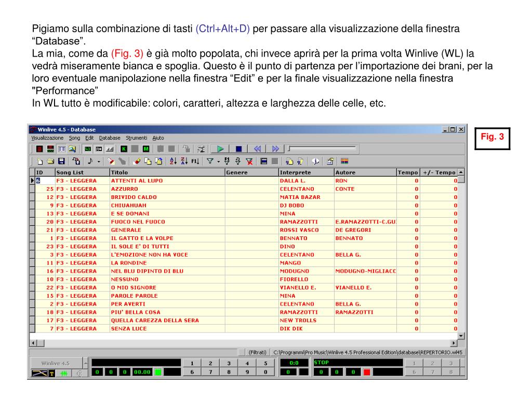Image resolution: width=532 pixels, height=399 pixels.
Task: Click the Paste clipboard icon
Action: coord(159,162)
